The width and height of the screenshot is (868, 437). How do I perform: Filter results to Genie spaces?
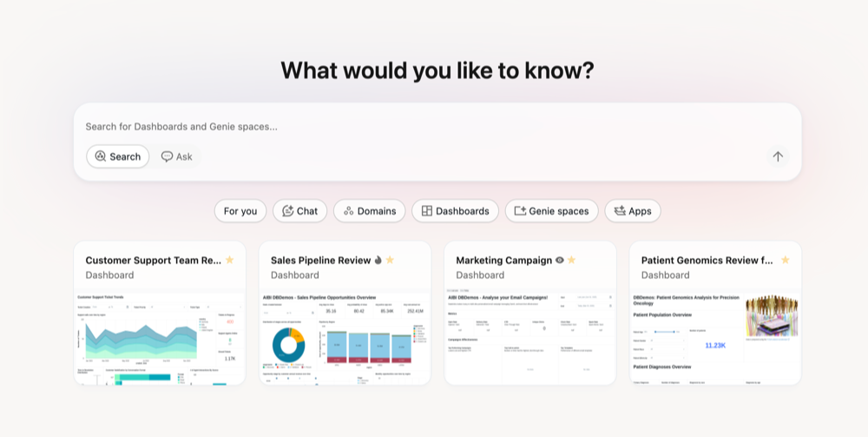552,211
